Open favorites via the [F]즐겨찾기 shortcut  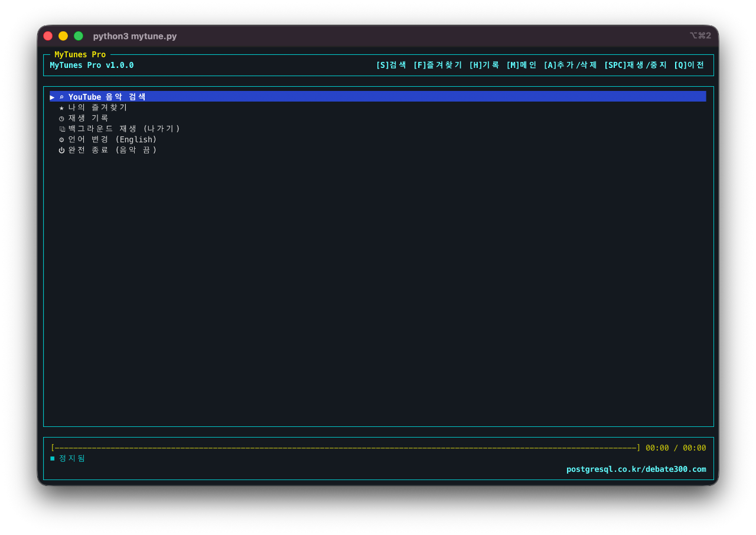point(437,65)
